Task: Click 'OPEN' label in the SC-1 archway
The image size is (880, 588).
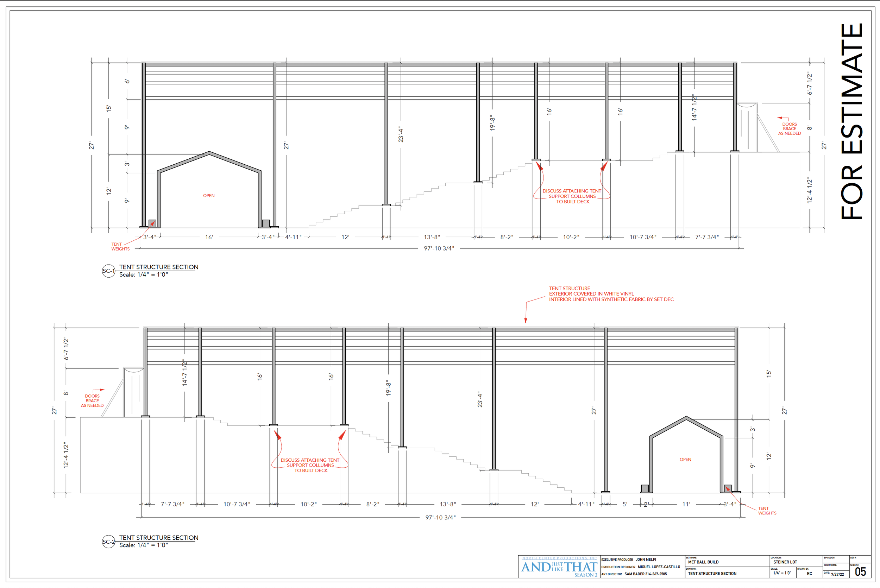Action: [x=209, y=195]
